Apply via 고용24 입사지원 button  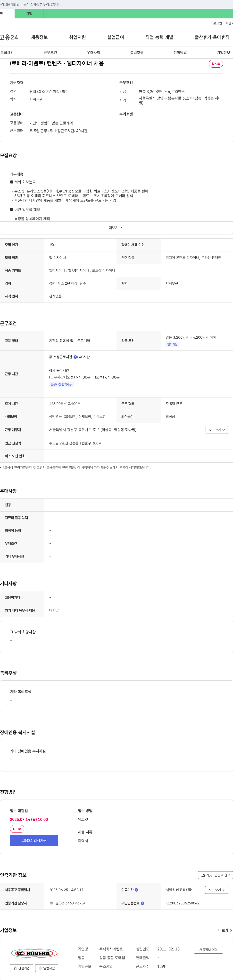tap(34, 840)
